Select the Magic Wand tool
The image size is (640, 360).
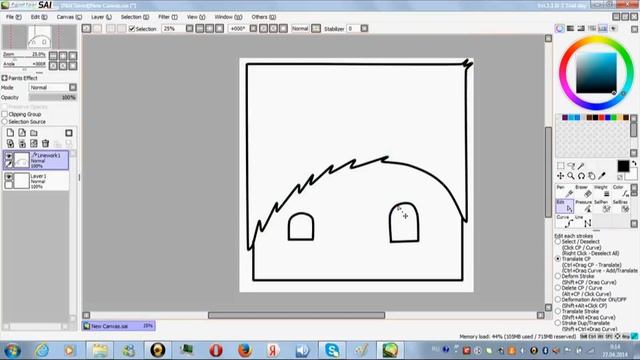coord(581,166)
